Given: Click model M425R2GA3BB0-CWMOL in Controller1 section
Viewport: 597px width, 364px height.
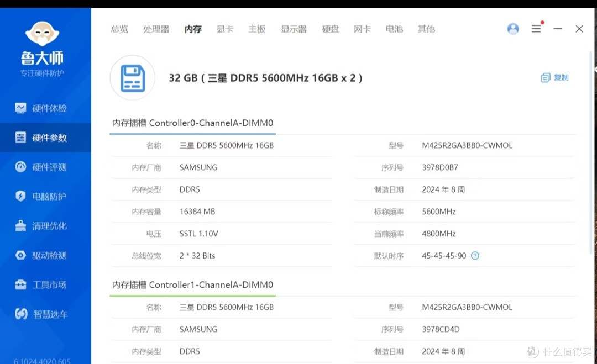Looking at the screenshot, I should coord(467,307).
